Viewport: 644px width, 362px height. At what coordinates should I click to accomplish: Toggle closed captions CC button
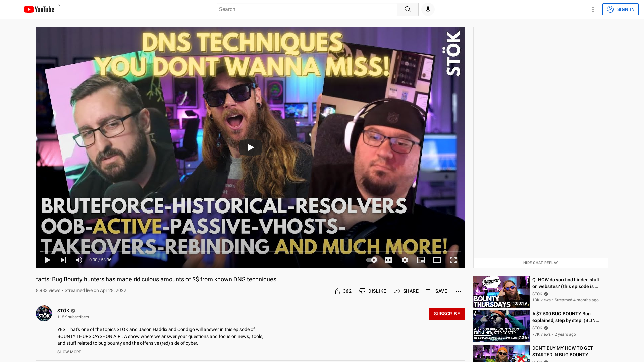coord(389,260)
